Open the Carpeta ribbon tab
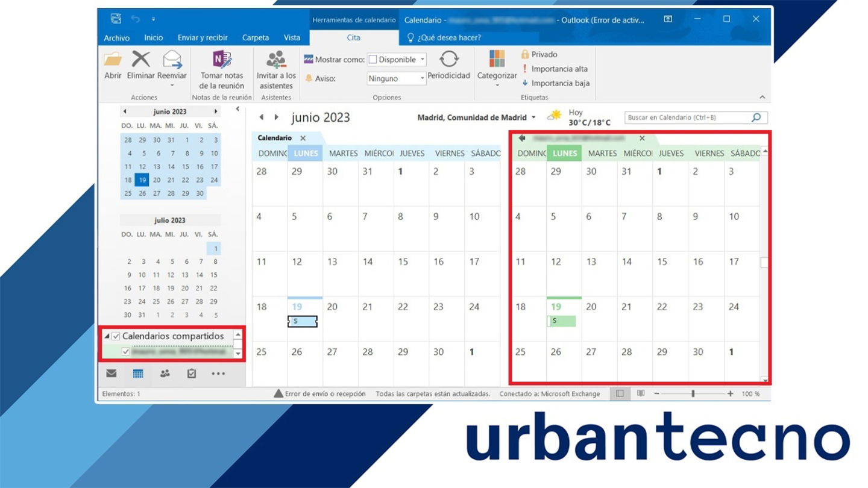 click(x=256, y=37)
